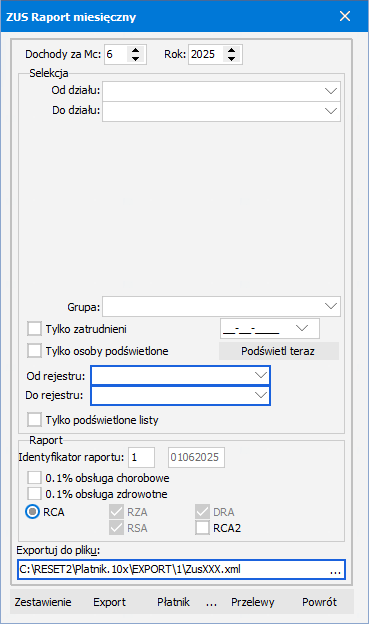Toggle 0.1% obsługa chorobowe checkbox
This screenshot has width=369, height=624.
click(x=34, y=478)
